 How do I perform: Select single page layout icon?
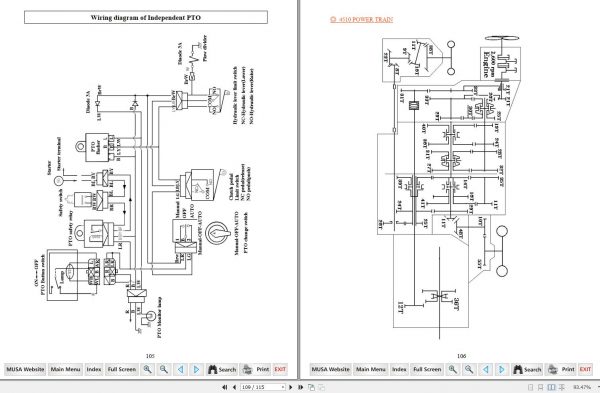[x=530, y=387]
